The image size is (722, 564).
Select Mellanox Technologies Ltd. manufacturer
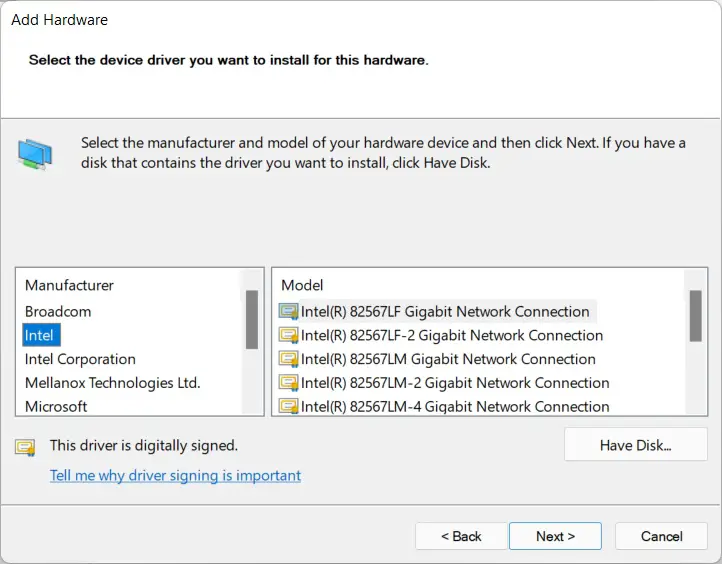113,383
